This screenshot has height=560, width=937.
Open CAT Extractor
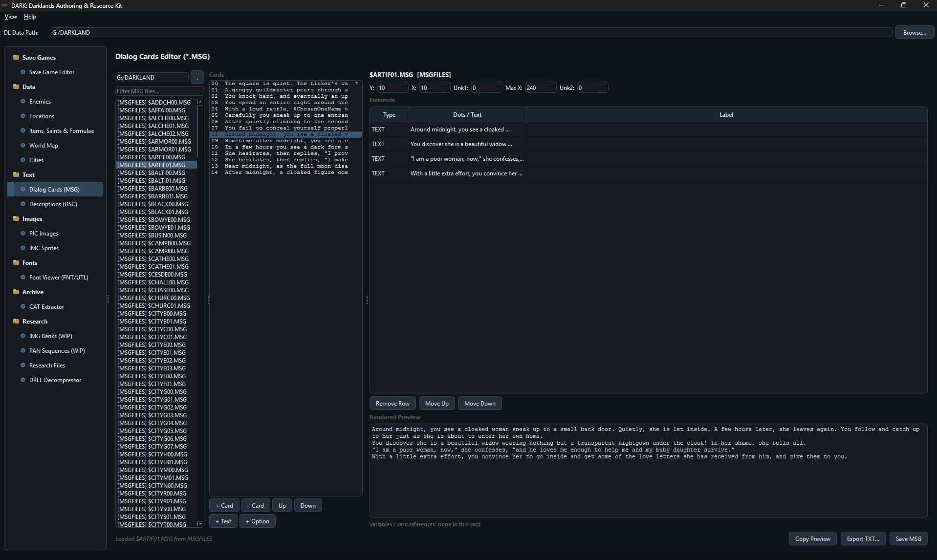[46, 306]
